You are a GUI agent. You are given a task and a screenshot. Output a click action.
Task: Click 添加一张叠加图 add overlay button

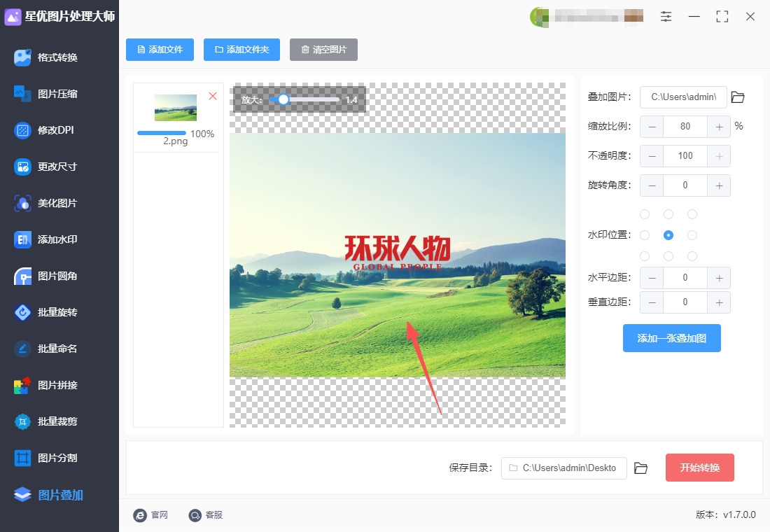672,338
